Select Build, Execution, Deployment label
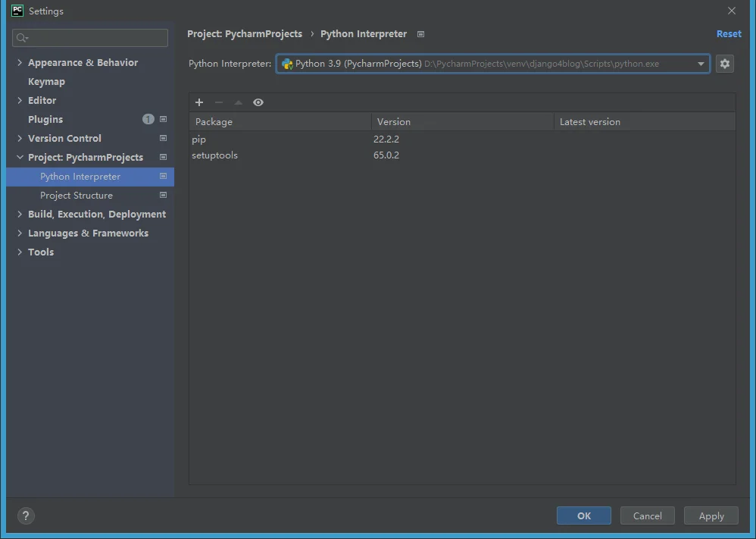 coord(97,215)
